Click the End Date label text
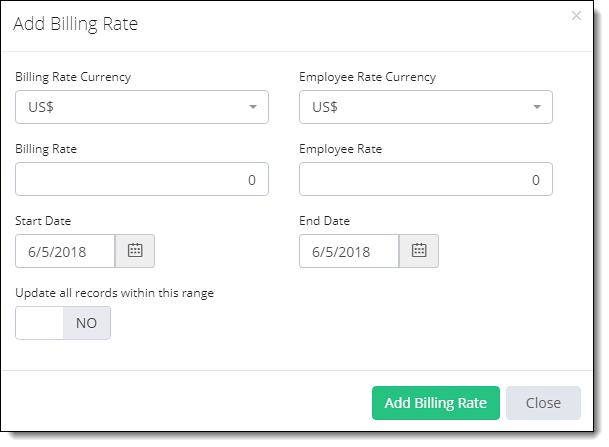The width and height of the screenshot is (609, 447). click(x=324, y=221)
